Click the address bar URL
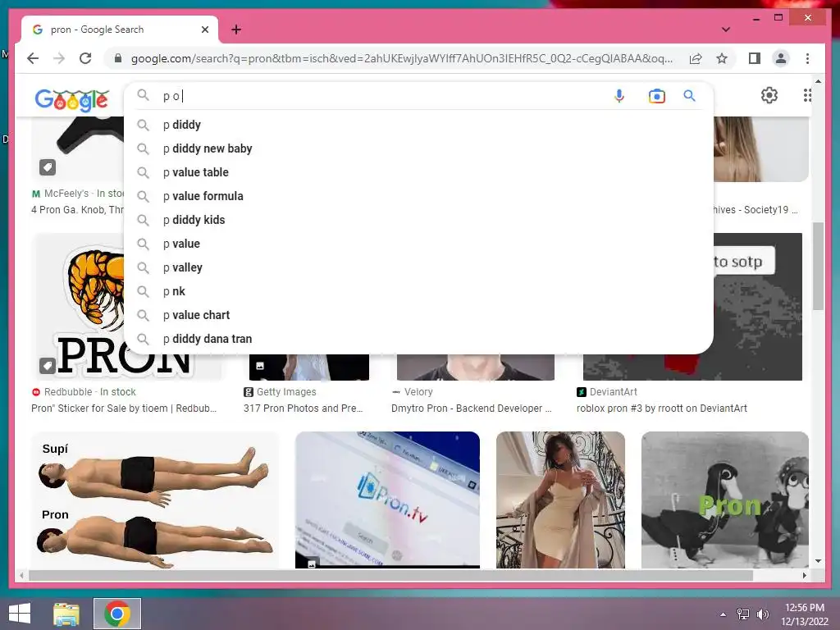This screenshot has height=630, width=840. (x=402, y=58)
